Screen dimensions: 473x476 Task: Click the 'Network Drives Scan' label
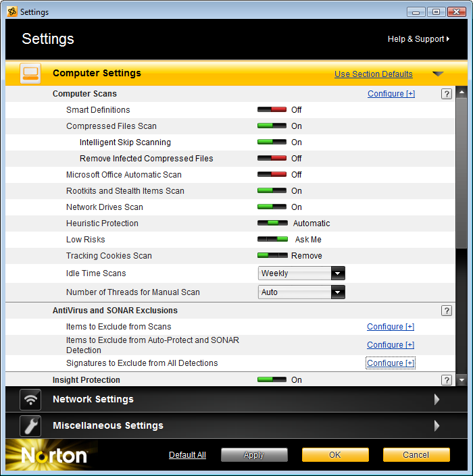click(x=105, y=207)
